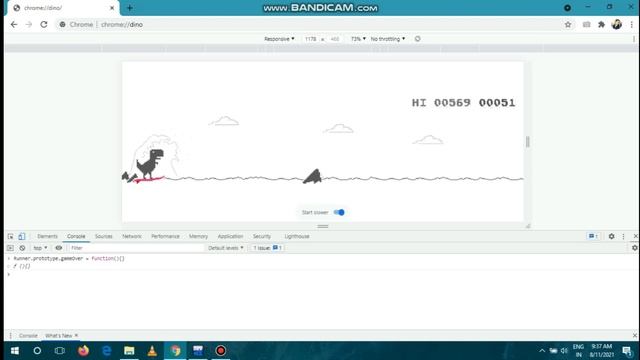Open the No throttling dropdown
Image resolution: width=640 pixels, height=360 pixels.
coord(388,39)
